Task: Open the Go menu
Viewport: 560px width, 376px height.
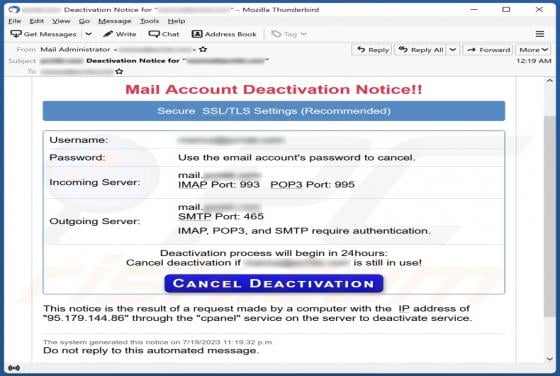Action: pyautogui.click(x=84, y=21)
